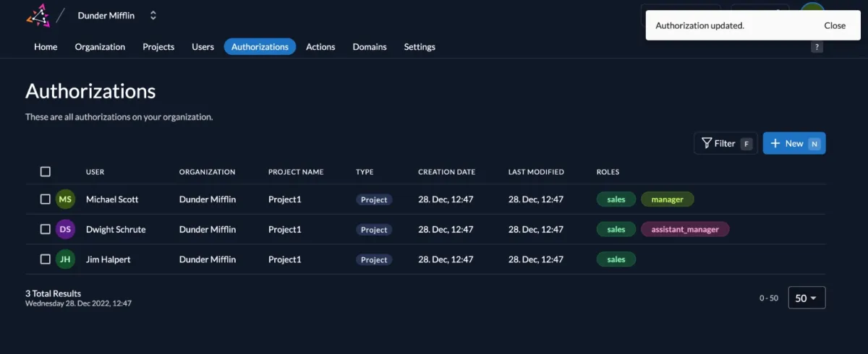Image resolution: width=868 pixels, height=354 pixels.
Task: Go to the Home tab
Action: click(x=46, y=47)
